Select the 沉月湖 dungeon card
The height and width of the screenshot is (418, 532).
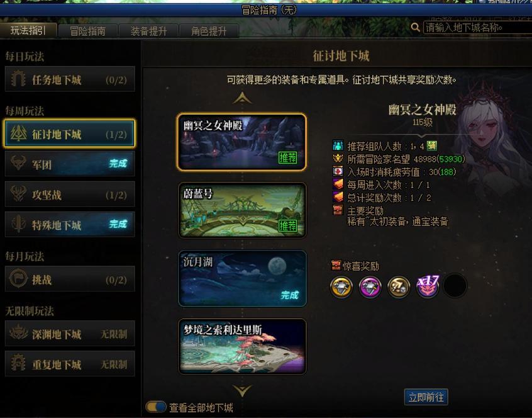click(x=242, y=278)
